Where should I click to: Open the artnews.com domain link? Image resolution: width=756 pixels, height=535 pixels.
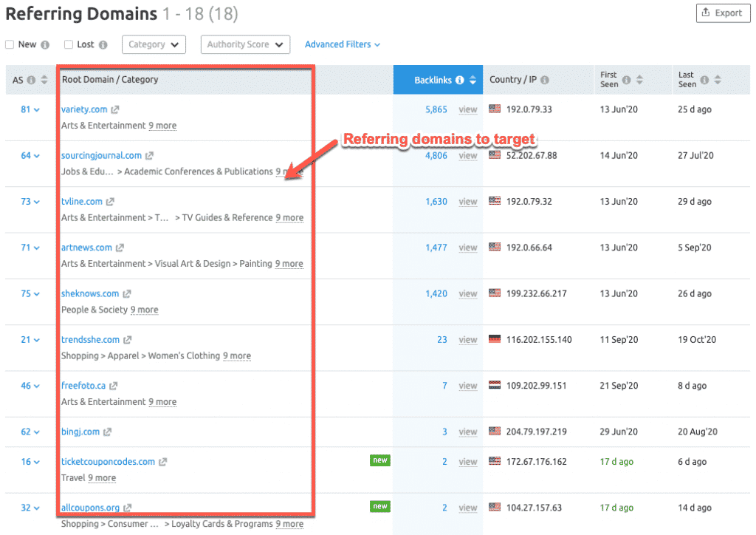(86, 248)
